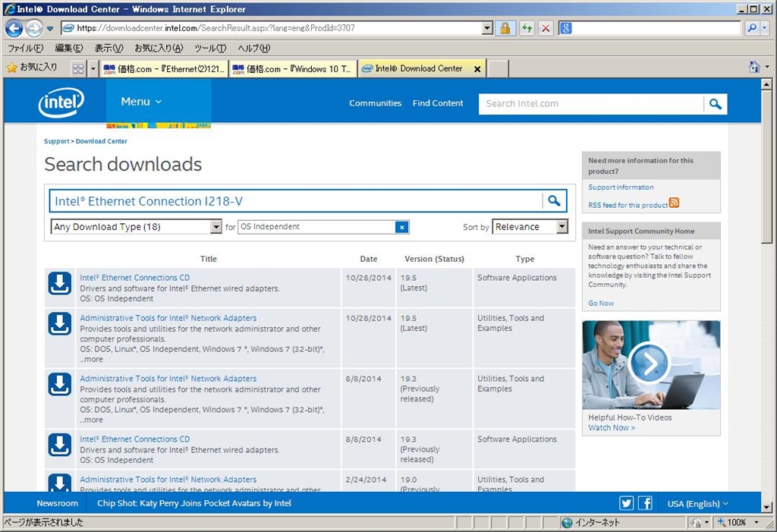Click the browser Back arrow button
Screen dimensions: 777x532
point(14,28)
